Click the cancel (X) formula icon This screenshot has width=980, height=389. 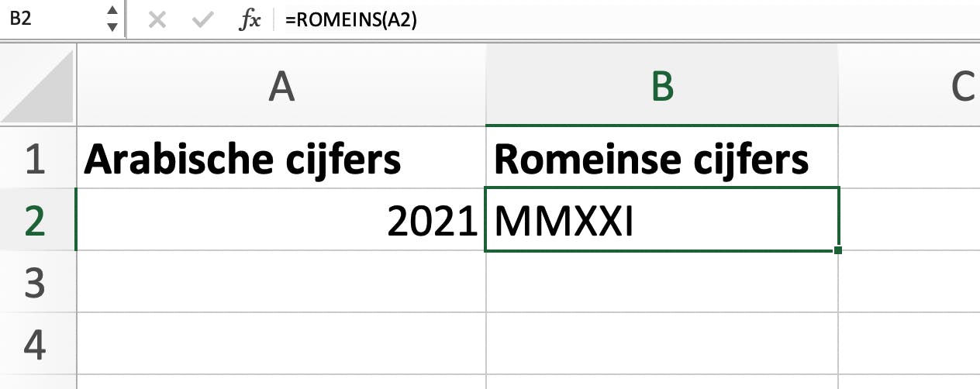coord(157,20)
